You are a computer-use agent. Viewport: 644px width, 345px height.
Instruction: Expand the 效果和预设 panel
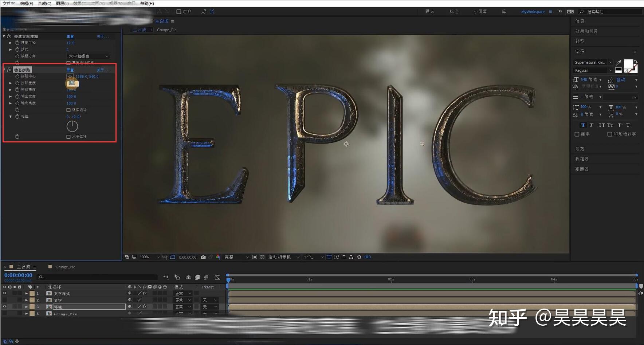coord(586,31)
